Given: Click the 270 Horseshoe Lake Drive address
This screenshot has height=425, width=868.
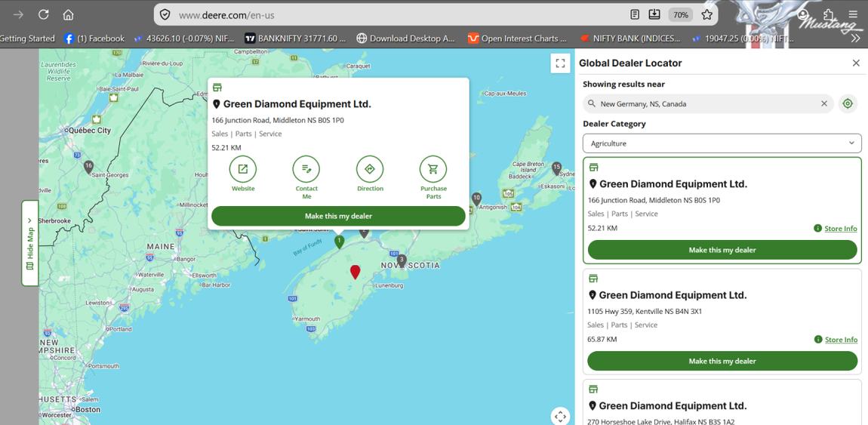Looking at the screenshot, I should (661, 422).
